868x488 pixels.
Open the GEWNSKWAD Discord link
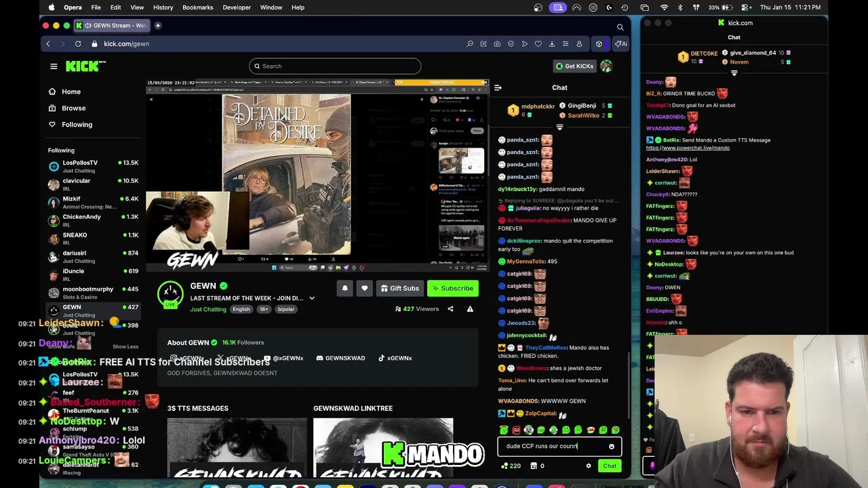pyautogui.click(x=340, y=358)
